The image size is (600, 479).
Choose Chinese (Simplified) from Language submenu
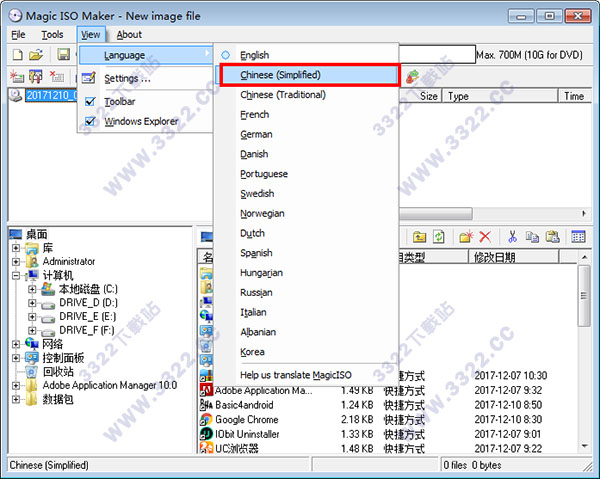pos(280,75)
